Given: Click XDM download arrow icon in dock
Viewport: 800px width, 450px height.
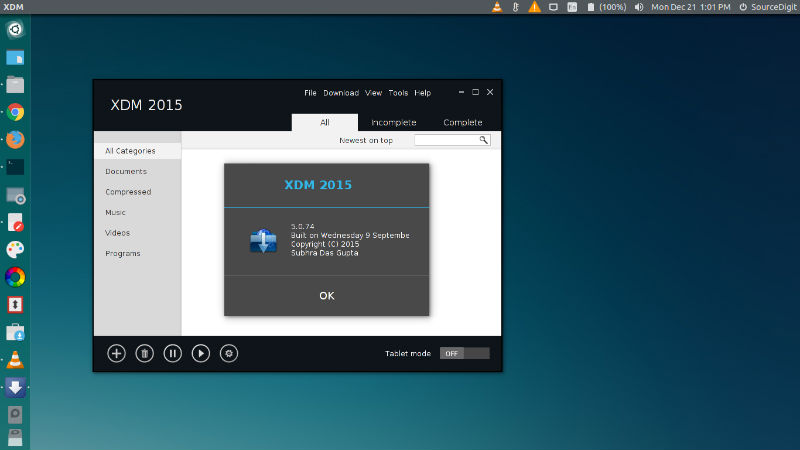Looking at the screenshot, I should [15, 388].
